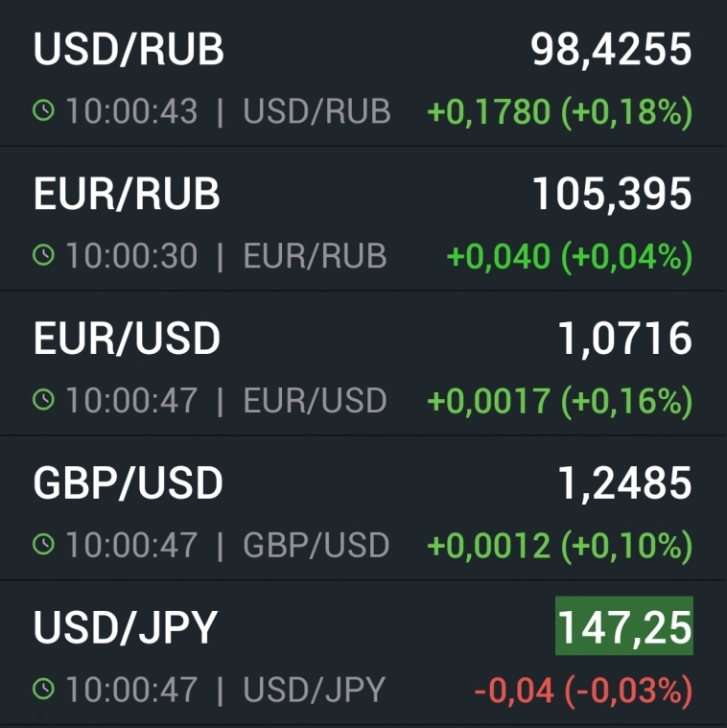Click the clock icon beside 10:00:43
This screenshot has height=728, width=727.
pyautogui.click(x=44, y=112)
